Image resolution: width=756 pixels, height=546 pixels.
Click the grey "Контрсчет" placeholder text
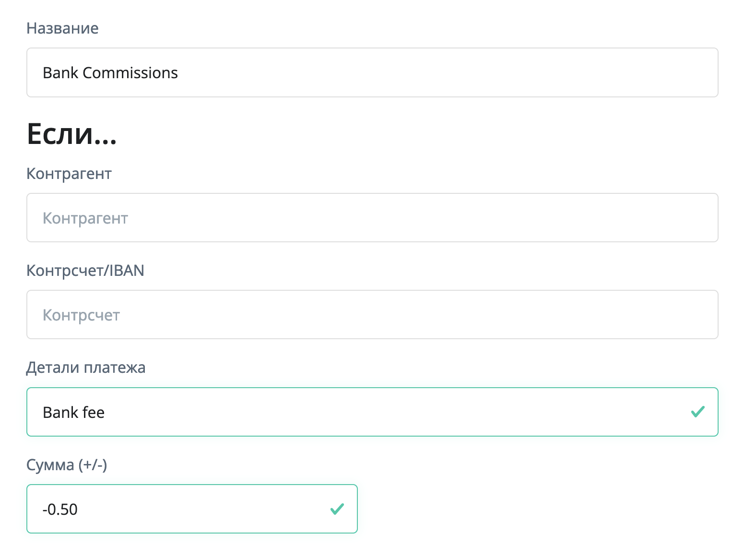[81, 315]
